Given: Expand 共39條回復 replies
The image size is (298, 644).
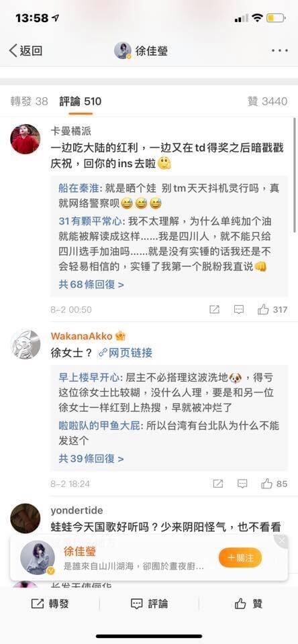Looking at the screenshot, I should click(91, 458).
